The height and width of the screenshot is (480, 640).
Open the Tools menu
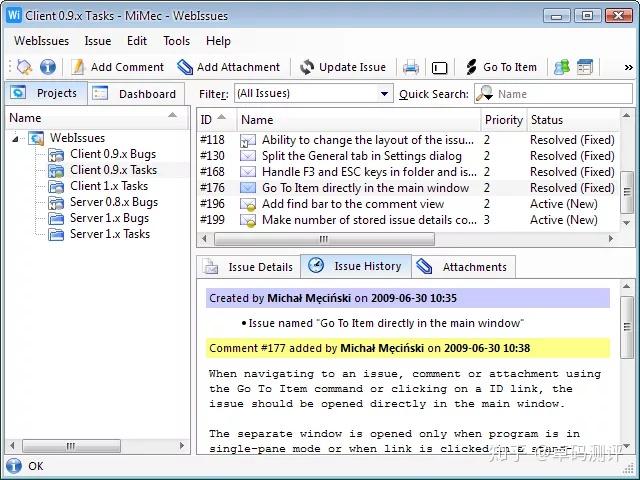coord(176,41)
